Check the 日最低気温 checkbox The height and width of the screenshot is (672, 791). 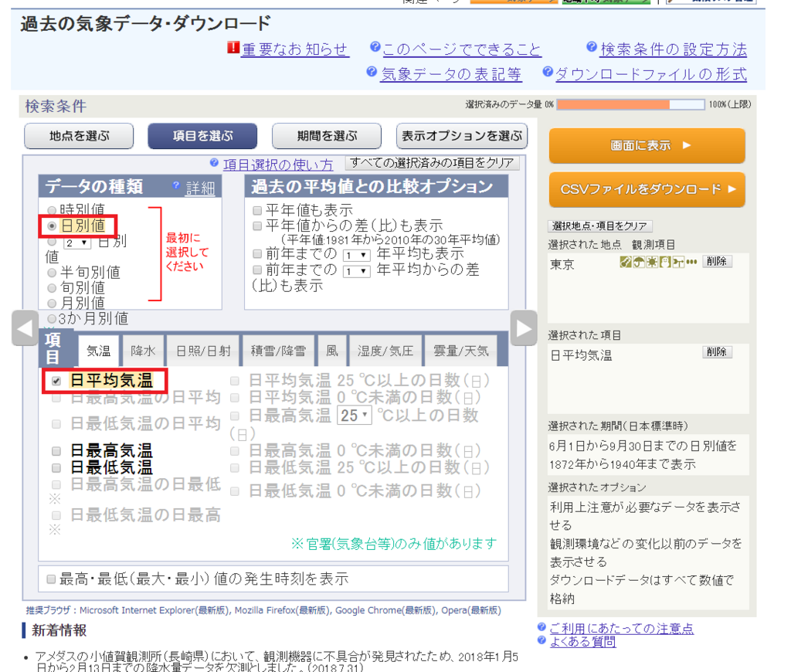(x=56, y=468)
